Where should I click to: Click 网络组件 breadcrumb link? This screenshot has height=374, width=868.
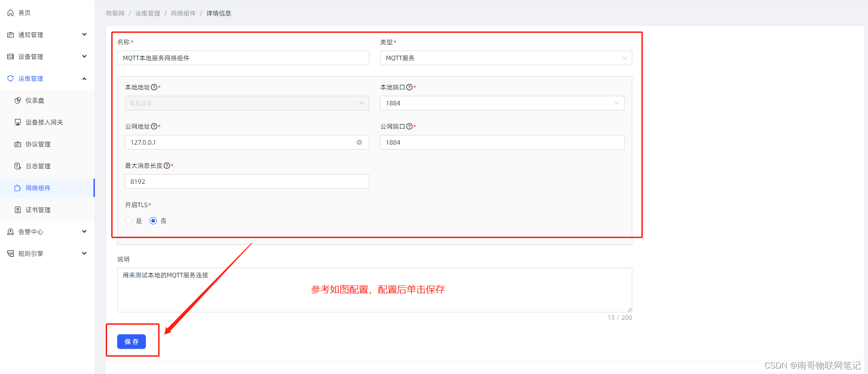(x=183, y=13)
